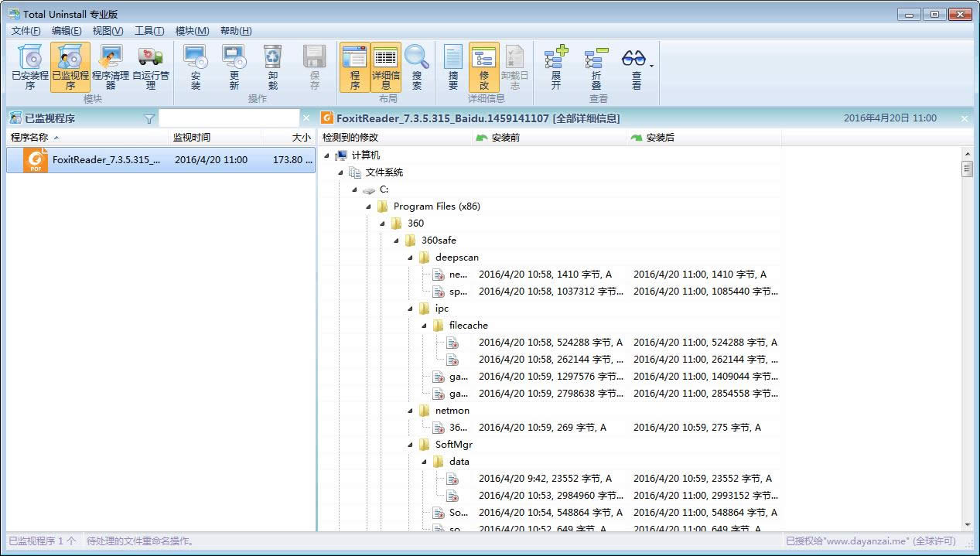980x556 pixels.
Task: Click 展开 to expand all nodes
Action: coord(556,66)
